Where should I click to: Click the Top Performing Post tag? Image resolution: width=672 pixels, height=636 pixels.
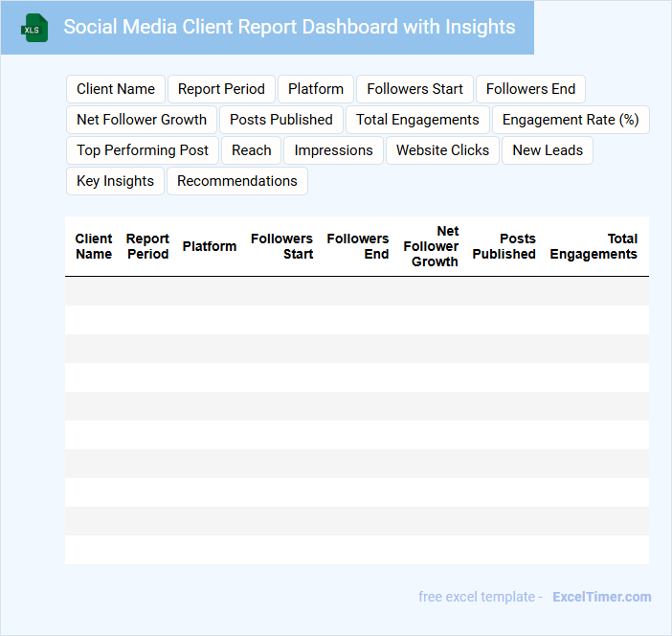(x=143, y=150)
